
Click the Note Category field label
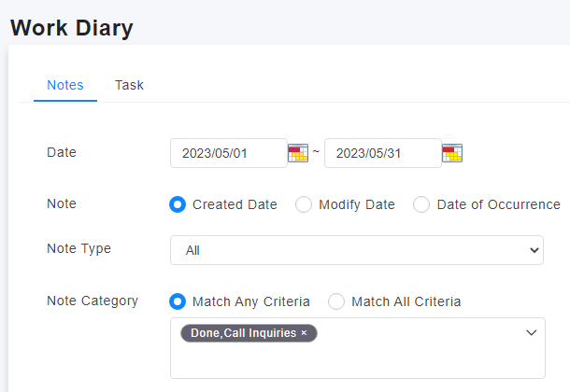click(93, 301)
